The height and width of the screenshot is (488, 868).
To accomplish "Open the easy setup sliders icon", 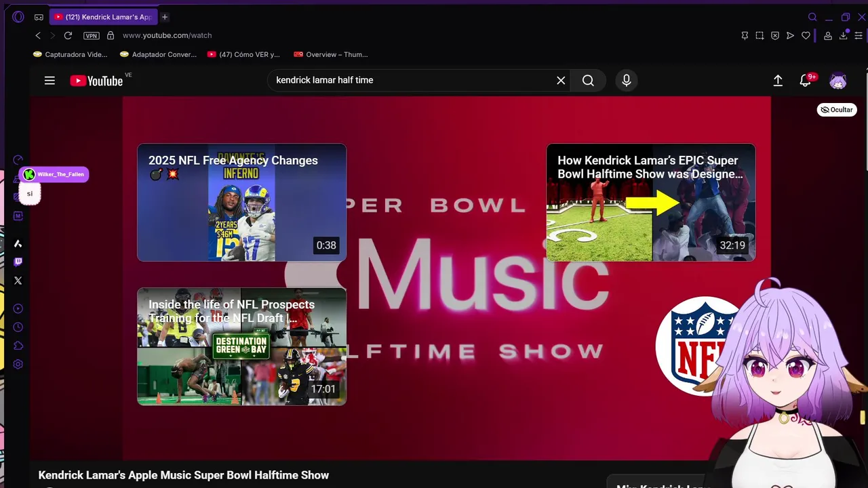I will (859, 35).
